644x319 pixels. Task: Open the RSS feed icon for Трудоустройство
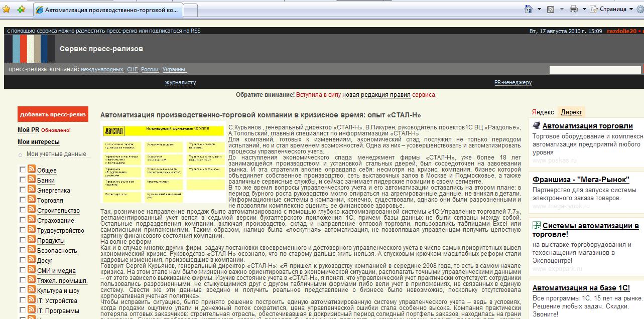tap(32, 230)
